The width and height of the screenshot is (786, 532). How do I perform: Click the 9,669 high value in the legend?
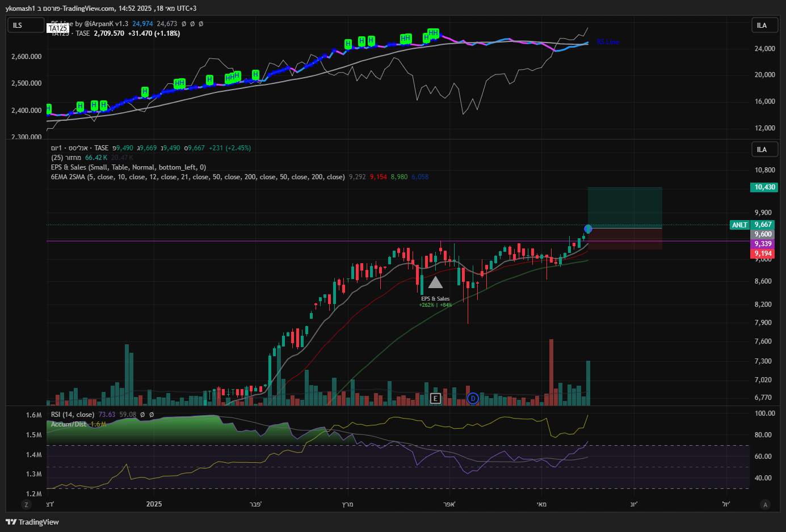click(148, 148)
